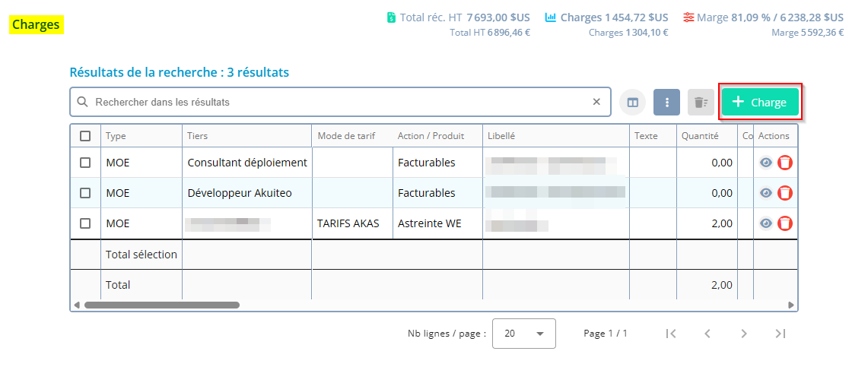Delete the Développeur Akuiteo charge row
The image size is (868, 367).
[785, 193]
